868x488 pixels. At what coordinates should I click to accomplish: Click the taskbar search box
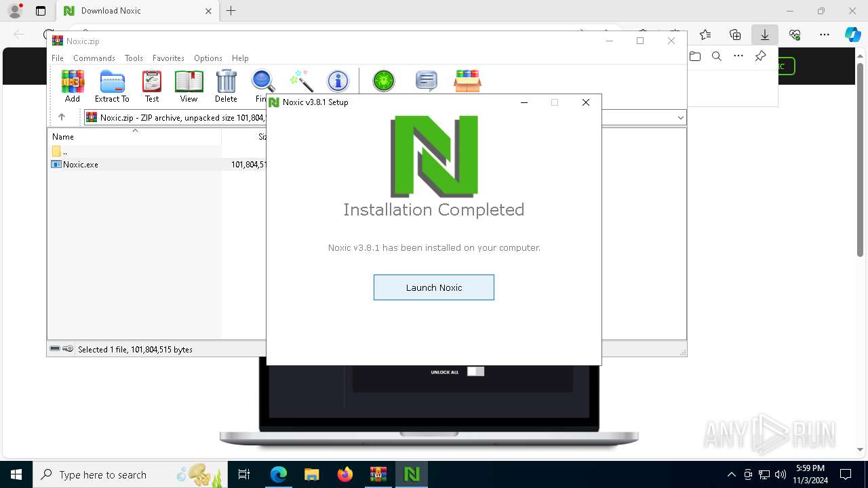click(130, 474)
